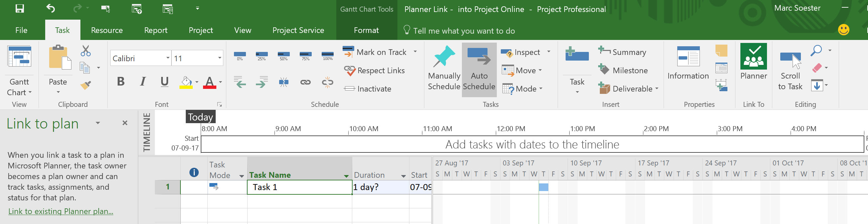This screenshot has width=868, height=224.
Task: Mark task 25% complete
Action: click(262, 56)
